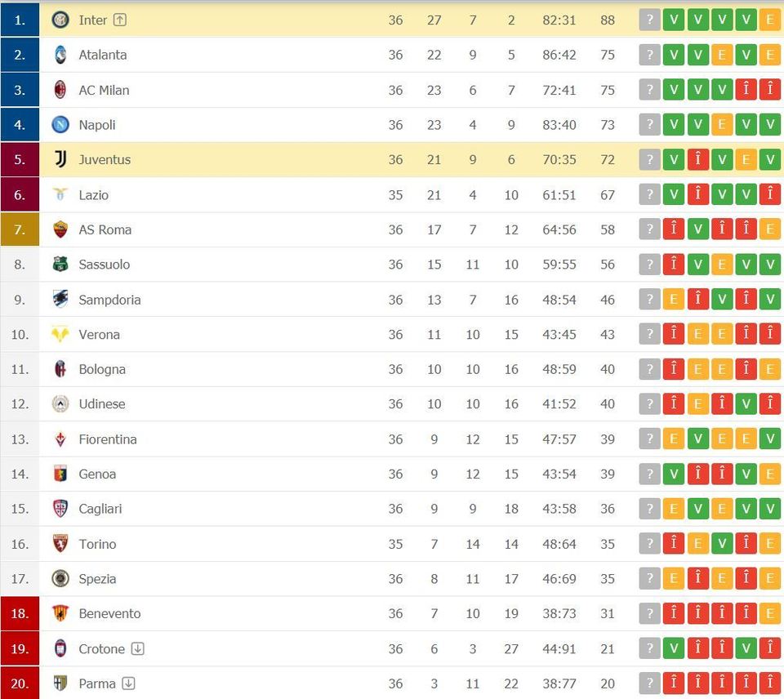
Task: Open the Lazio team link
Action: [x=93, y=195]
